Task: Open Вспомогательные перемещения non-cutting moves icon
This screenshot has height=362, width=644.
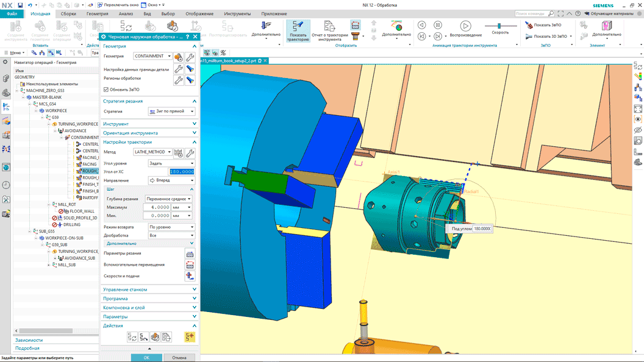Action: pos(190,264)
